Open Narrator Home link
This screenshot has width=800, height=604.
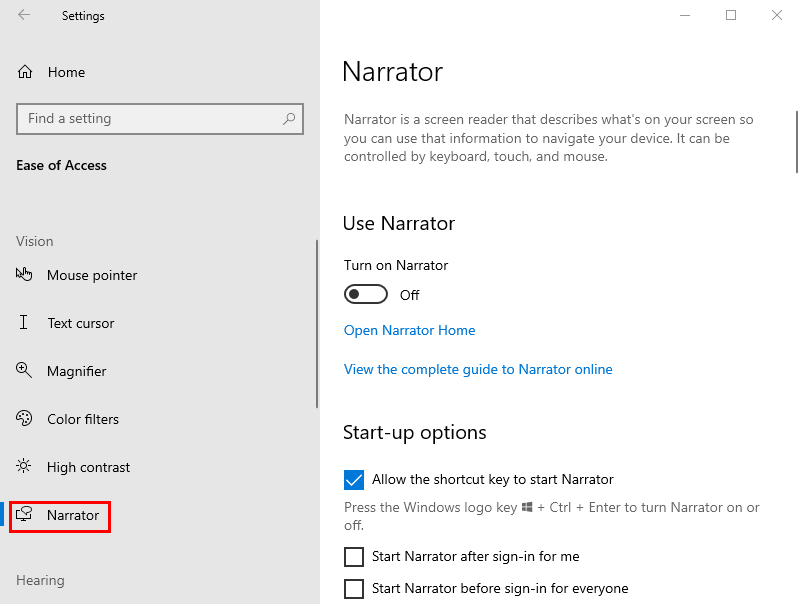coord(409,330)
